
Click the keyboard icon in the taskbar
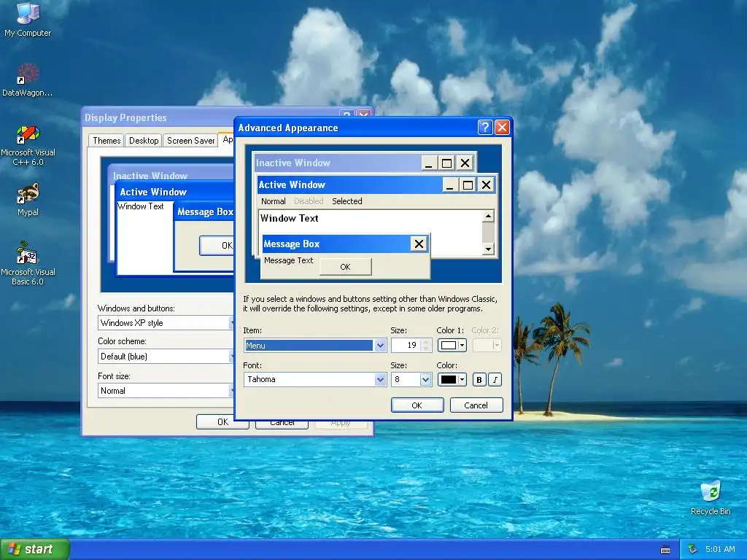point(665,550)
